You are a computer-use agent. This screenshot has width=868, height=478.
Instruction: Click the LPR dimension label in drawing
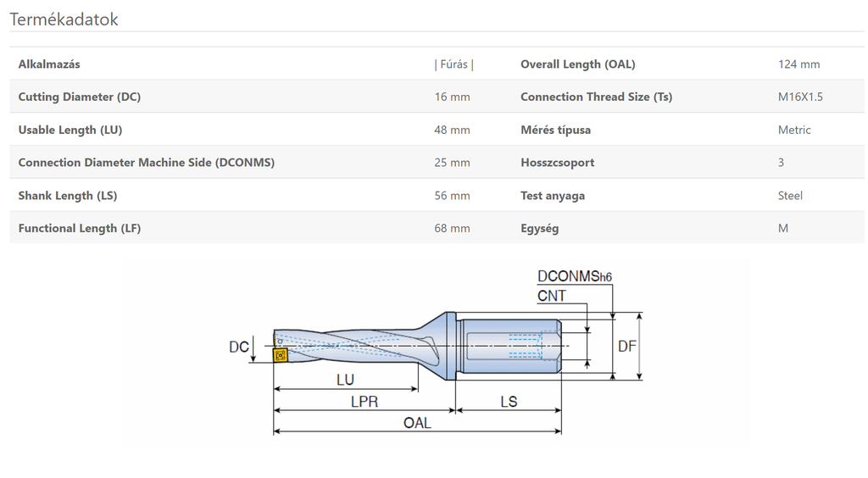[x=364, y=402]
